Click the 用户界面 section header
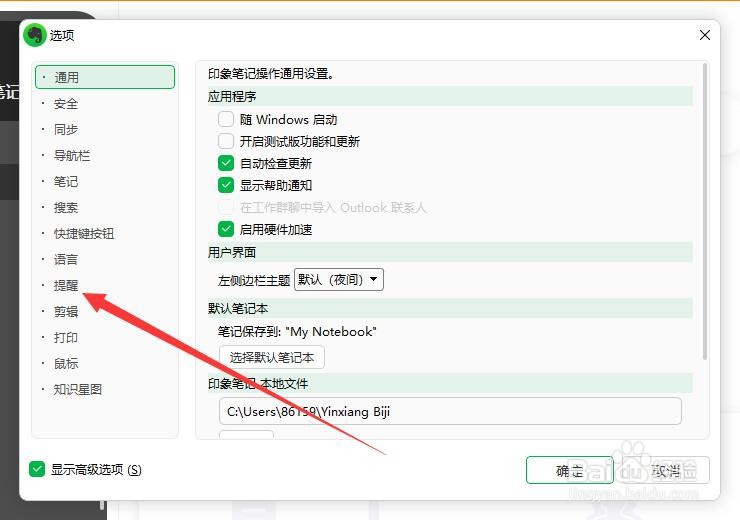Image resolution: width=740 pixels, height=520 pixels. pyautogui.click(x=450, y=252)
